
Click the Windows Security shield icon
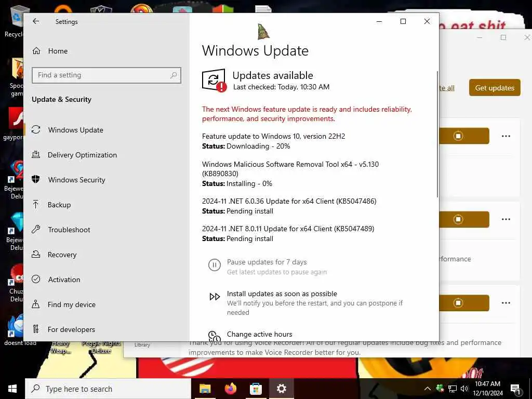coord(36,179)
